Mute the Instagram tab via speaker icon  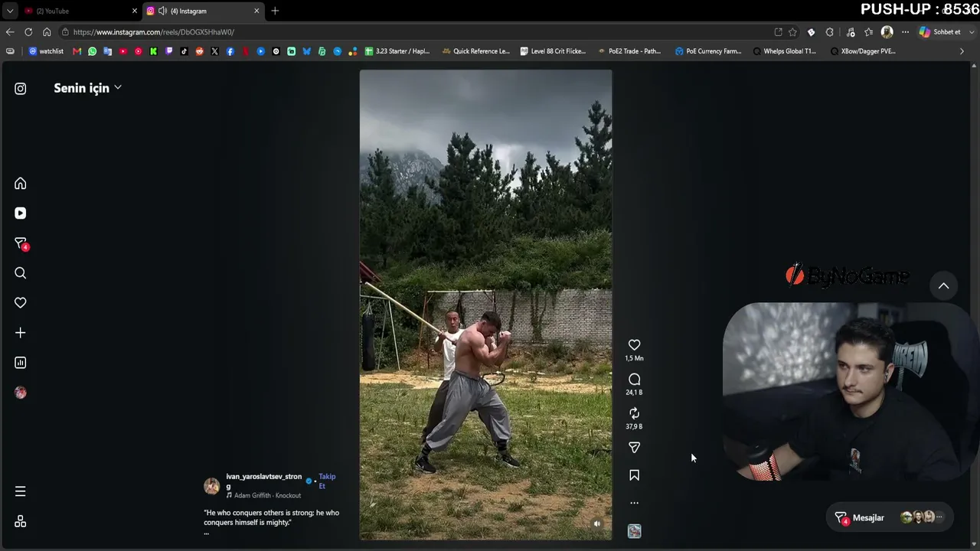tap(162, 11)
